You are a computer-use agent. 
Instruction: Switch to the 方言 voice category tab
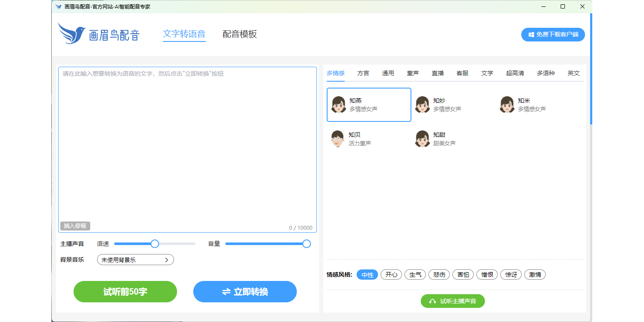pos(363,73)
